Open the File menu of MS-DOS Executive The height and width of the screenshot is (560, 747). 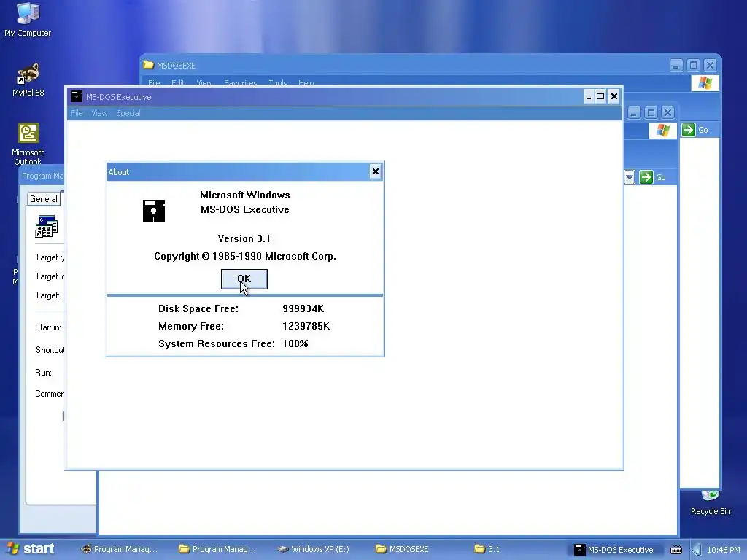77,113
